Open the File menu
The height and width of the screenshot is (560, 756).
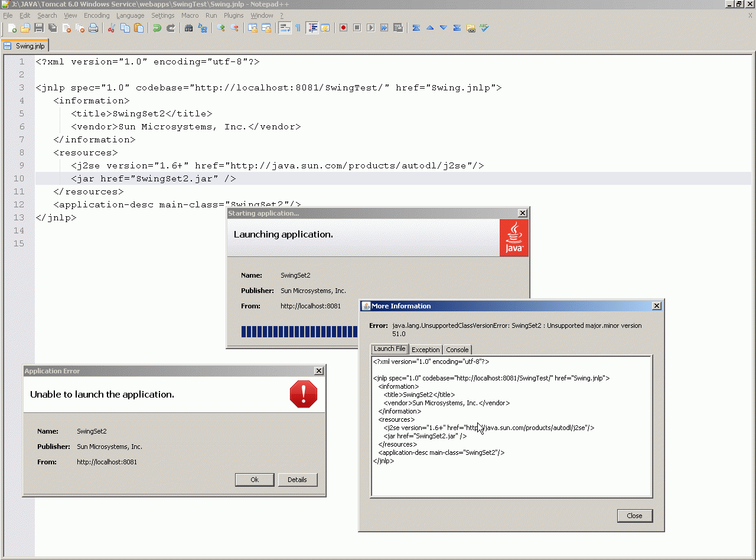pyautogui.click(x=8, y=15)
